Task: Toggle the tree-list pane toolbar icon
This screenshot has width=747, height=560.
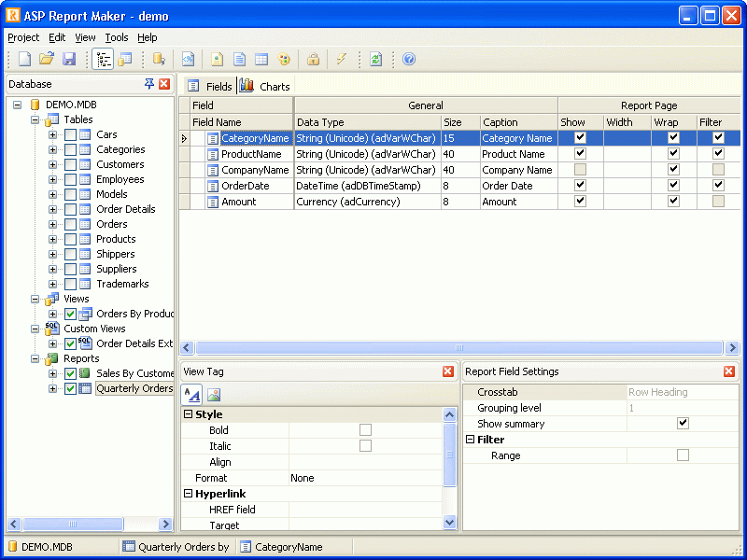Action: tap(103, 59)
